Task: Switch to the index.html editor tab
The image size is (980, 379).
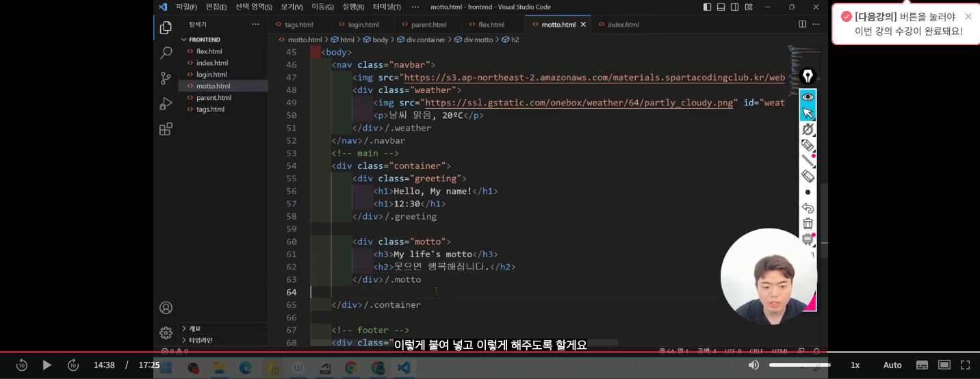Action: [x=623, y=24]
